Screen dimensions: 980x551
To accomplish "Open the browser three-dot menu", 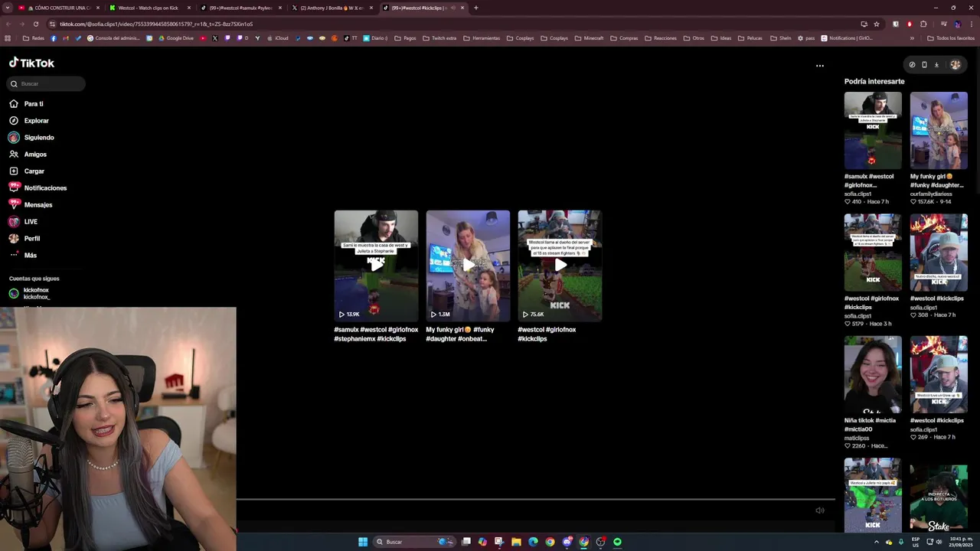I will pos(972,24).
